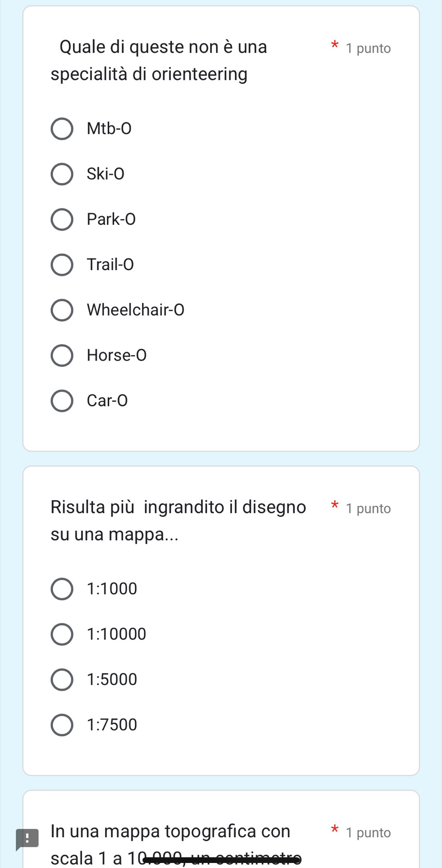Screen dimensions: 442x868
Task: Pick the Park-O radio button
Action: click(x=62, y=220)
